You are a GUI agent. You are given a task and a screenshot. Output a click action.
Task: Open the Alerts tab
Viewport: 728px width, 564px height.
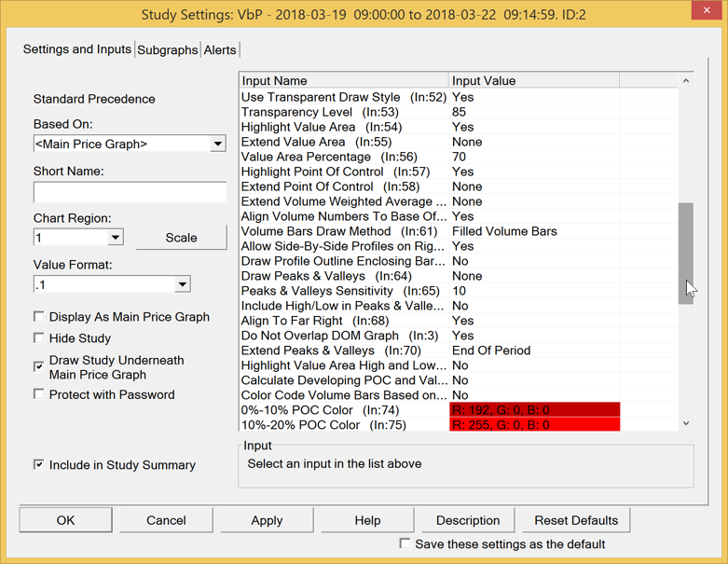coord(220,49)
